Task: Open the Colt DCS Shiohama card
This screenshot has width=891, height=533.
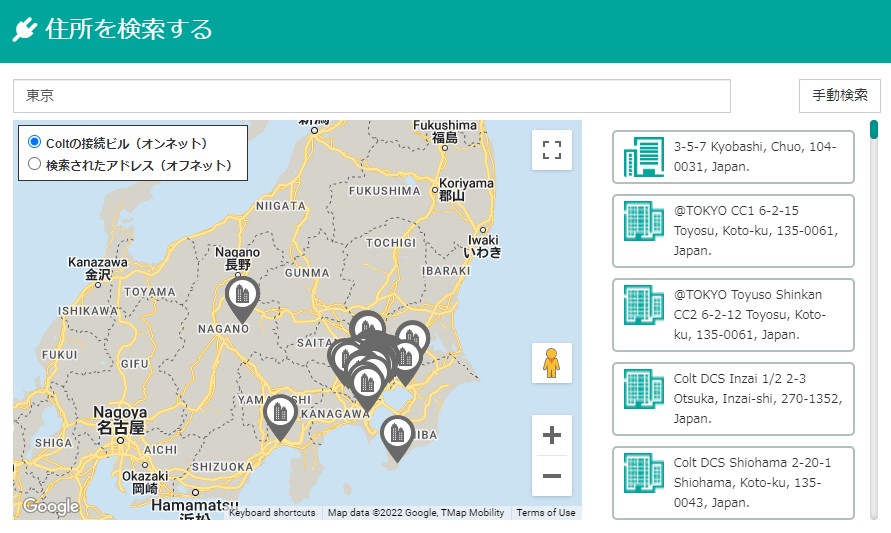Action: (x=733, y=483)
